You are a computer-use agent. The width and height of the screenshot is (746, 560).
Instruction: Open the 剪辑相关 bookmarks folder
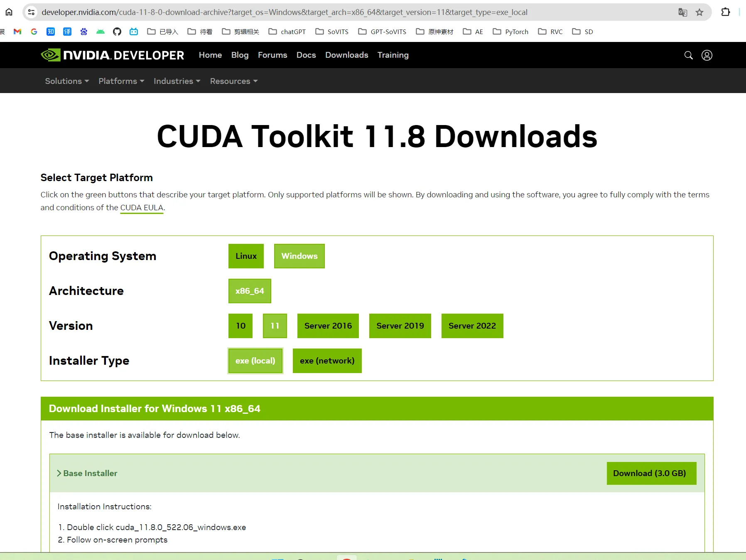point(240,32)
